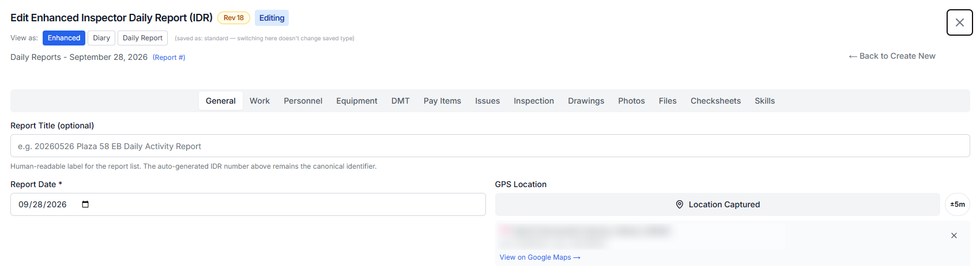980x266 pixels.
Task: Open the Skills tab
Action: pyautogui.click(x=765, y=101)
